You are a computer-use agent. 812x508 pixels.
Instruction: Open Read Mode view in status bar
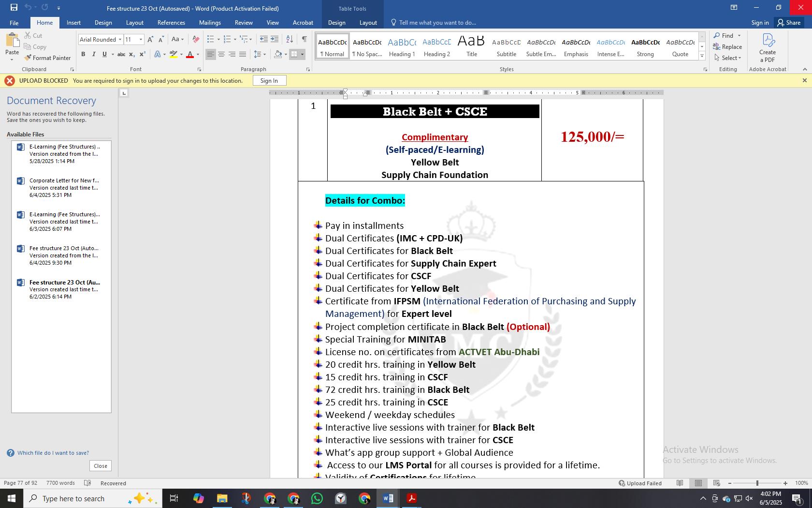tap(680, 483)
